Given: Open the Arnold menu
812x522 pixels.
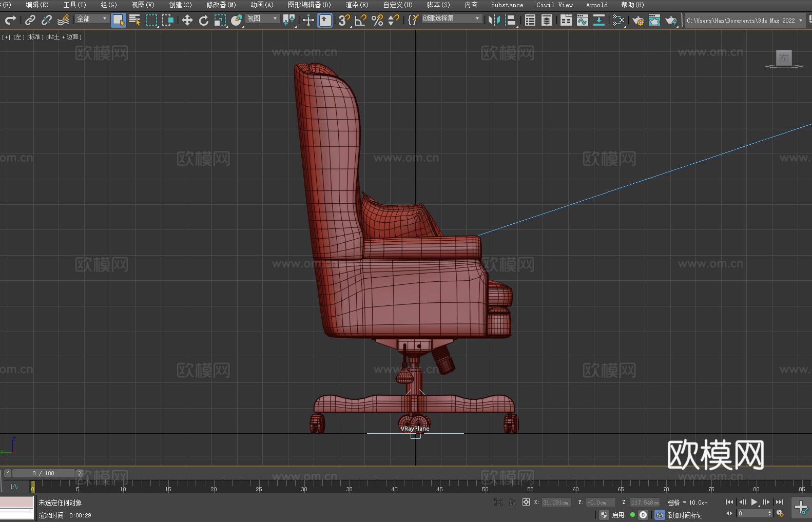Looking at the screenshot, I should pos(597,5).
